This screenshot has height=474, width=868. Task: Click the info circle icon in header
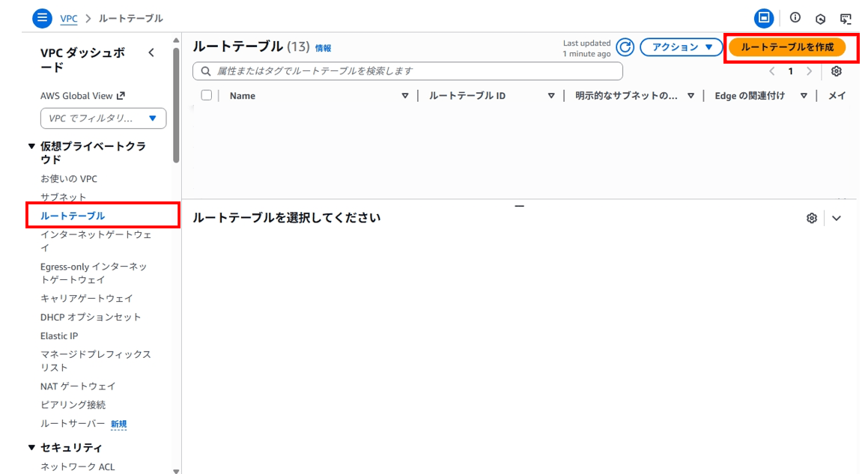tap(795, 18)
